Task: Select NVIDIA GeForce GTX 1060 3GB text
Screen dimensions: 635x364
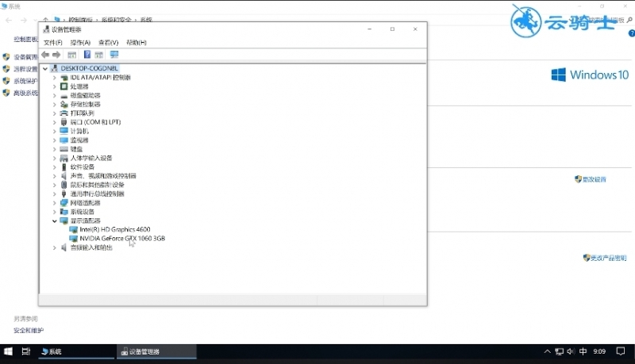Action: 122,239
